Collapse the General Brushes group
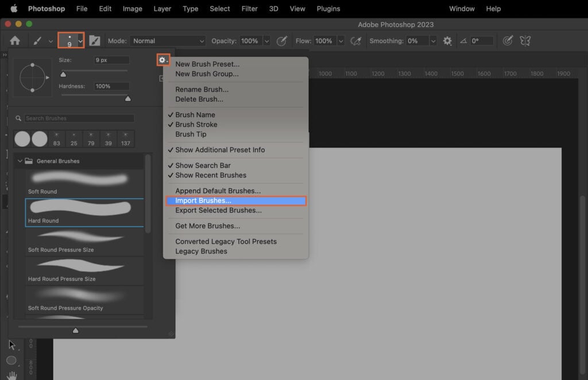This screenshot has height=380, width=588. tap(20, 161)
